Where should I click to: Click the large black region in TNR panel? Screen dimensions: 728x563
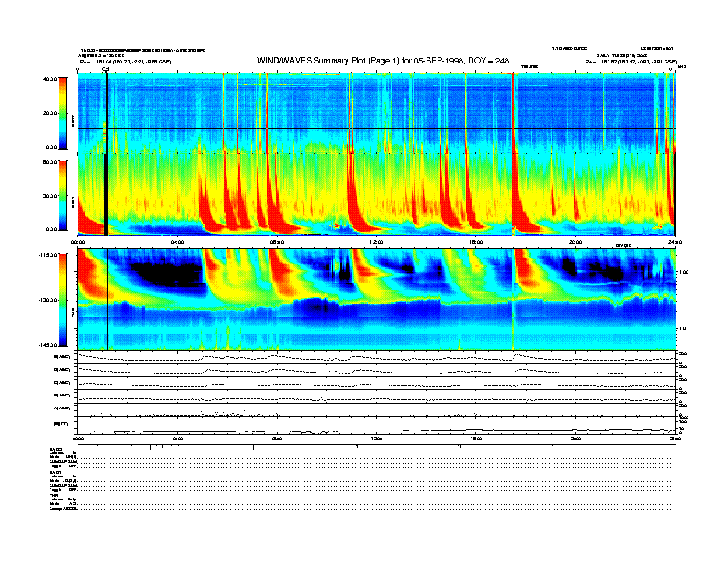pos(167,274)
